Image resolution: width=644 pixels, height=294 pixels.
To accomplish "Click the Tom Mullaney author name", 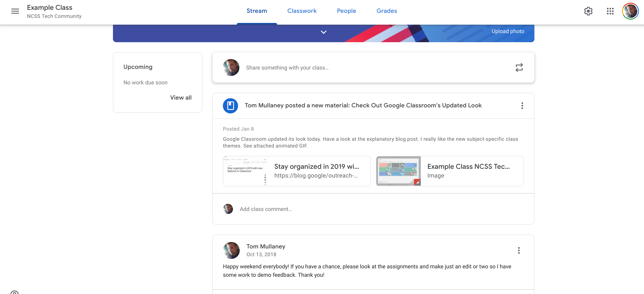I will click(x=266, y=246).
